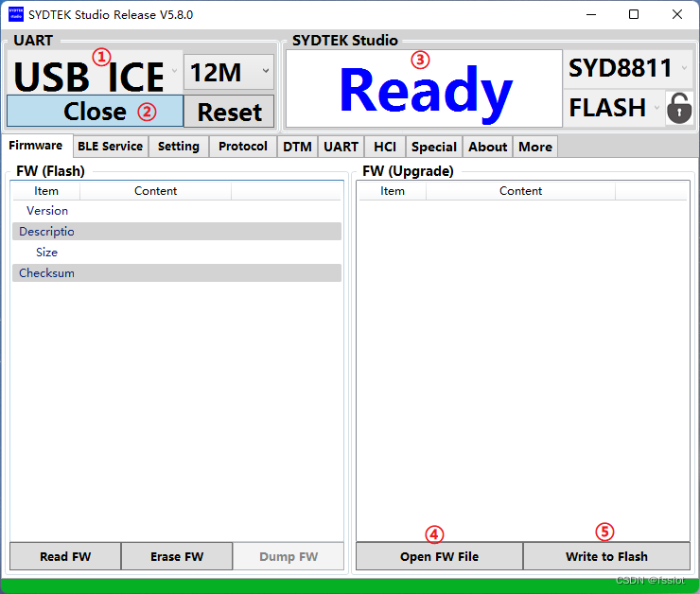Open the FLASH memory type dropdown
The width and height of the screenshot is (700, 594).
point(614,108)
